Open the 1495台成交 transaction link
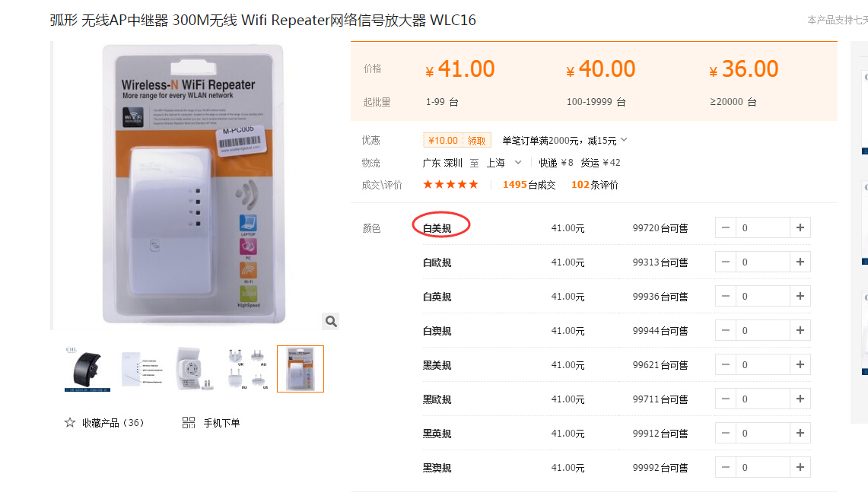 pos(529,185)
